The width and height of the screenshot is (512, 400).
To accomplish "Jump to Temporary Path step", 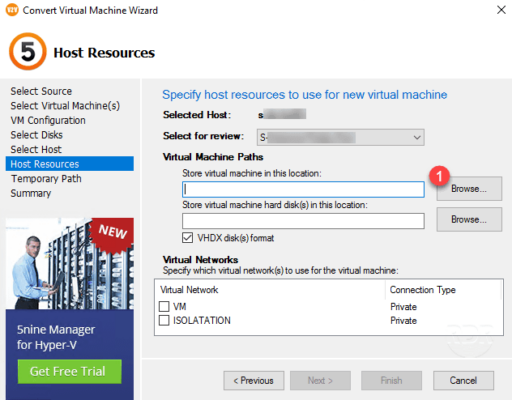I will tap(46, 179).
